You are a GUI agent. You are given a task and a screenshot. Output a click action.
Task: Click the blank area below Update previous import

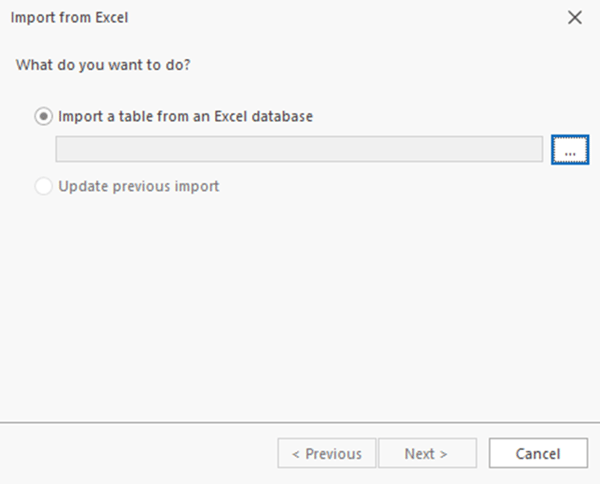(300, 300)
